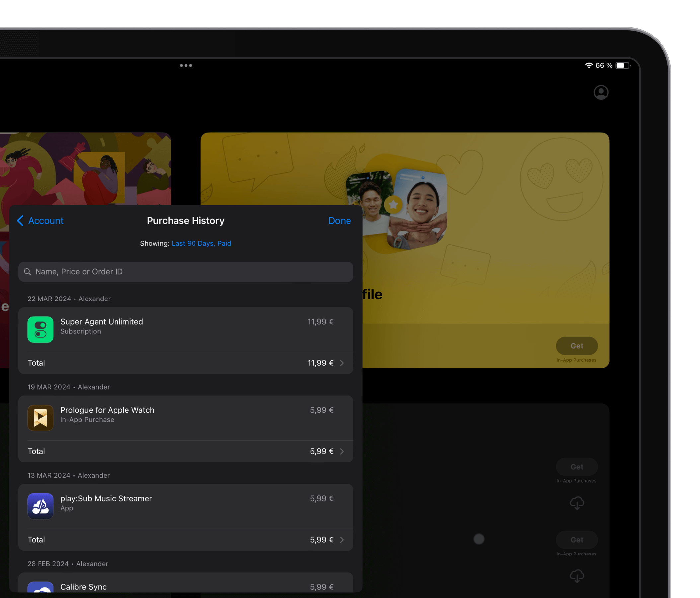This screenshot has height=598, width=700.
Task: Expand the 11,99 € total receipt chevron
Action: 342,363
